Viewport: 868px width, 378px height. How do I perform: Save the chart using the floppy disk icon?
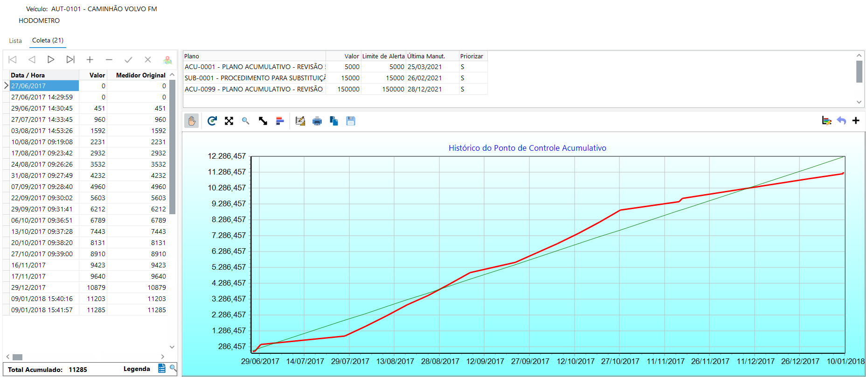point(351,121)
